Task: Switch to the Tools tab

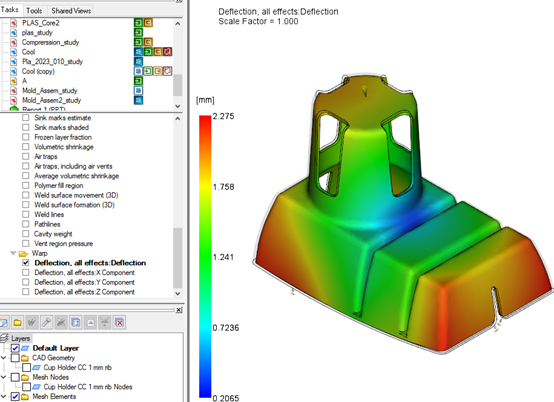Action: point(34,11)
